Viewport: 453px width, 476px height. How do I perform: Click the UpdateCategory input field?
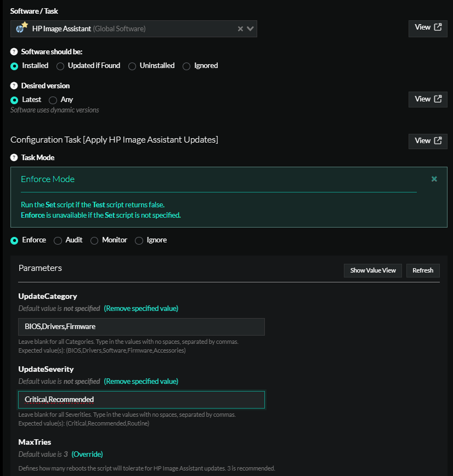[x=141, y=327]
